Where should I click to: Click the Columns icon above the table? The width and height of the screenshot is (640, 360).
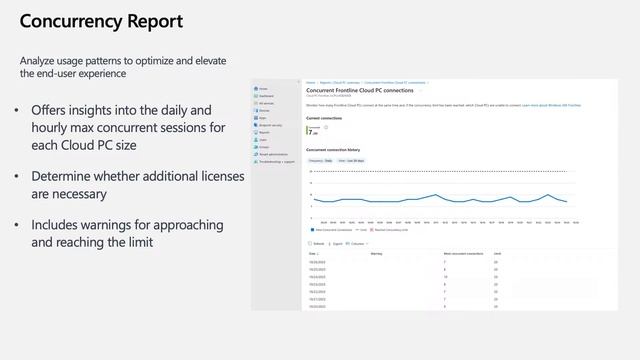click(x=348, y=244)
